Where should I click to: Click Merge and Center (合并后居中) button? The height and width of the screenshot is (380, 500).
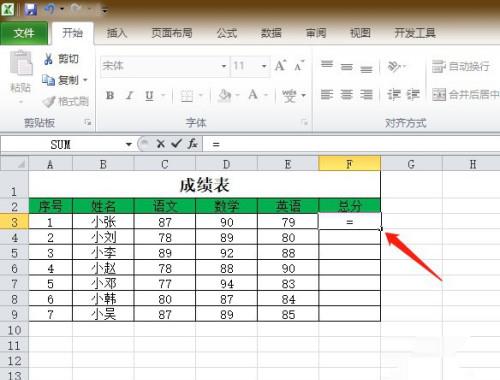[x=465, y=95]
